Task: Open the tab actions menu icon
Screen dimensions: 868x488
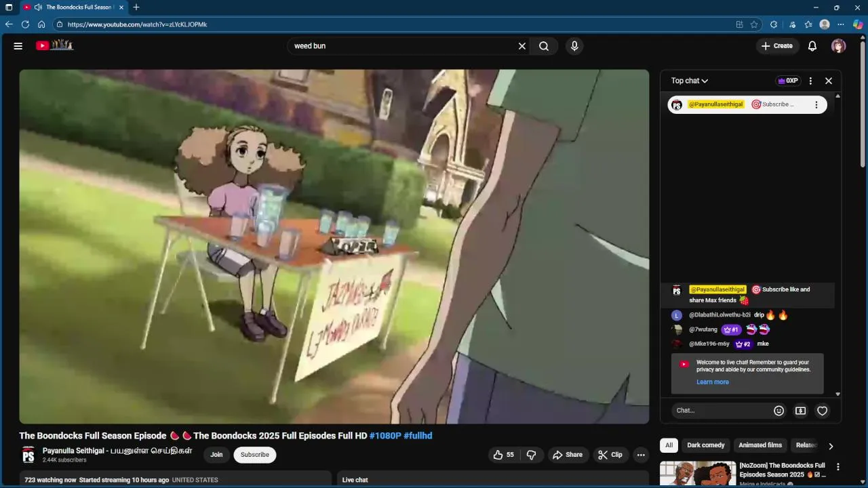Action: (9, 7)
